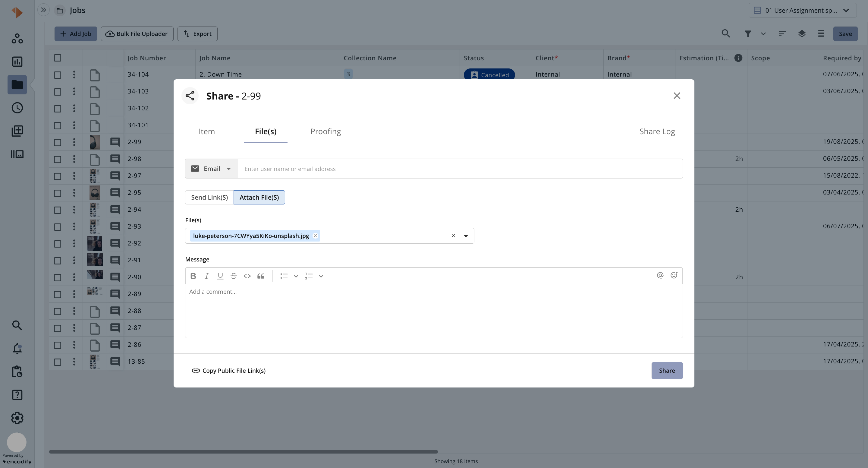868x468 pixels.
Task: Open the help question mark in sidebar
Action: [17, 395]
